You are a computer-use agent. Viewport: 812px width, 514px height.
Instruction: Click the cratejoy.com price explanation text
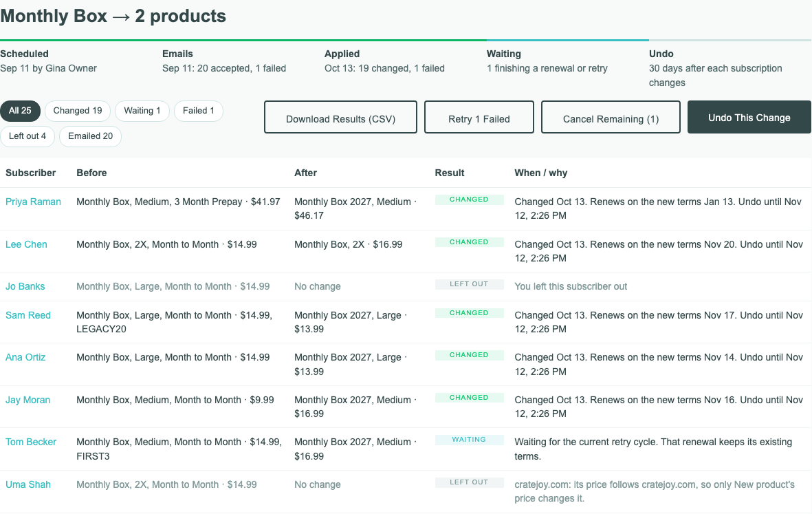point(655,492)
